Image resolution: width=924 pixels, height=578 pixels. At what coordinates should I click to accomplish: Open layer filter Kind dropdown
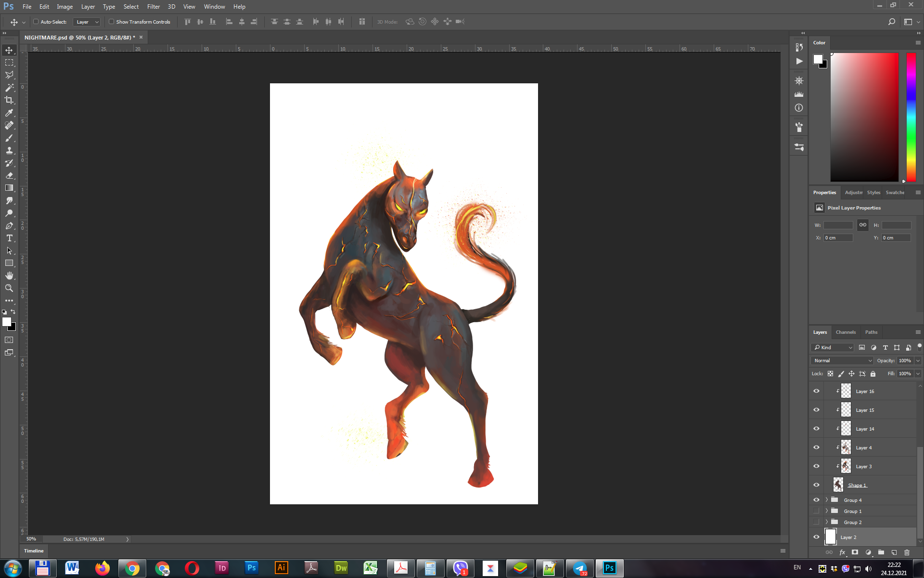coord(833,347)
